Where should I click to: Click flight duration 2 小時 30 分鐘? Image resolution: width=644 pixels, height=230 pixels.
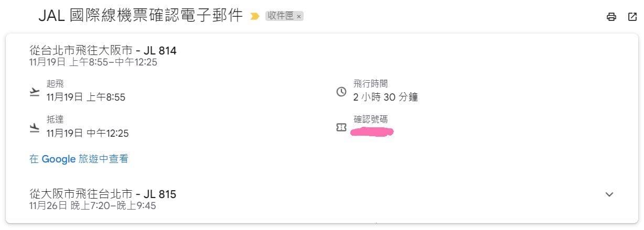coord(385,97)
